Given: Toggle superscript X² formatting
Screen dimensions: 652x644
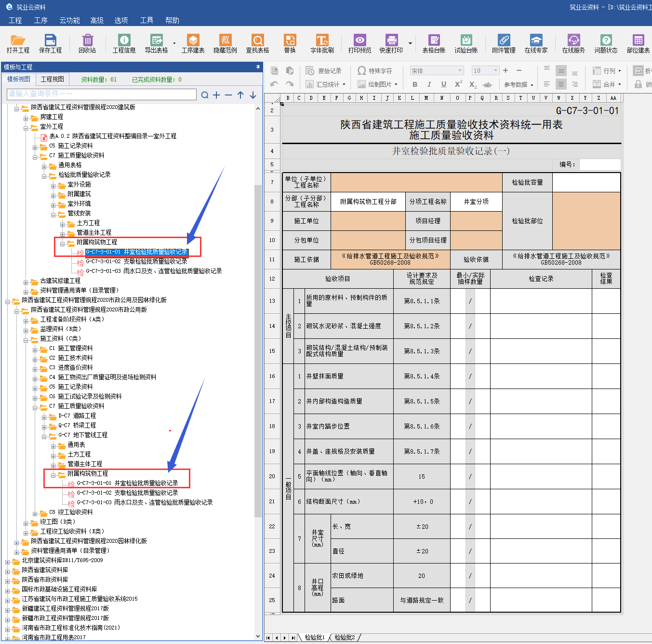Looking at the screenshot, I should (x=458, y=84).
